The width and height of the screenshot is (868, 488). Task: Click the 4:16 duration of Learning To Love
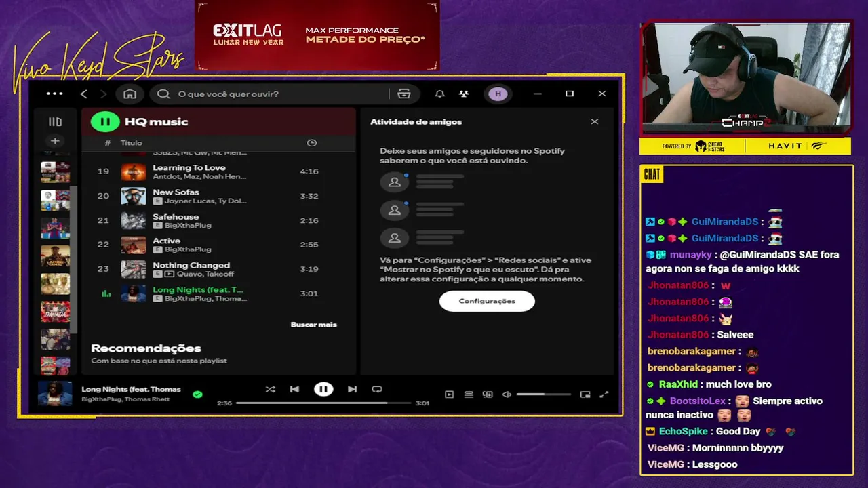(309, 171)
